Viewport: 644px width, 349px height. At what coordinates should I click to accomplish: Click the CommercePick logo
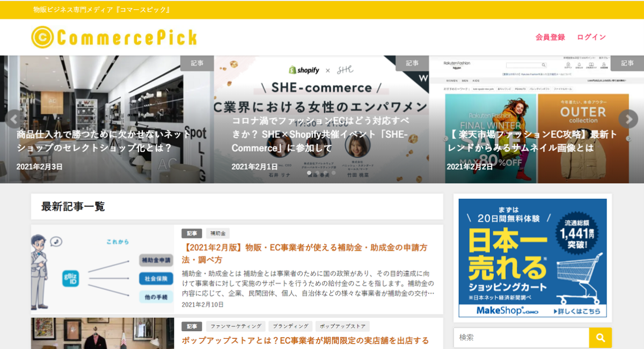pyautogui.click(x=114, y=37)
